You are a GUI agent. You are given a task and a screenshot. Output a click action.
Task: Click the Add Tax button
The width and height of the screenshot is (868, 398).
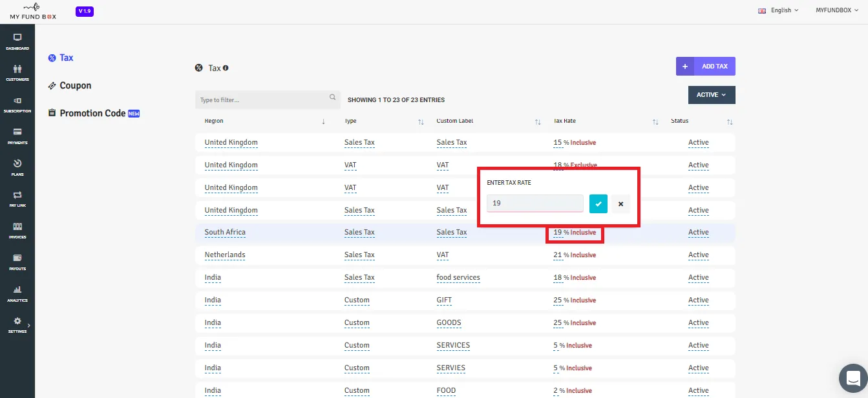click(706, 67)
